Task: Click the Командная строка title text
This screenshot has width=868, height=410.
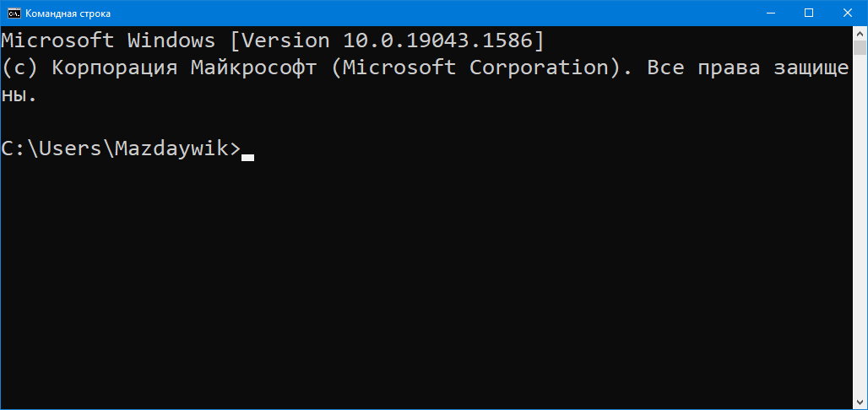Action: click(x=68, y=13)
